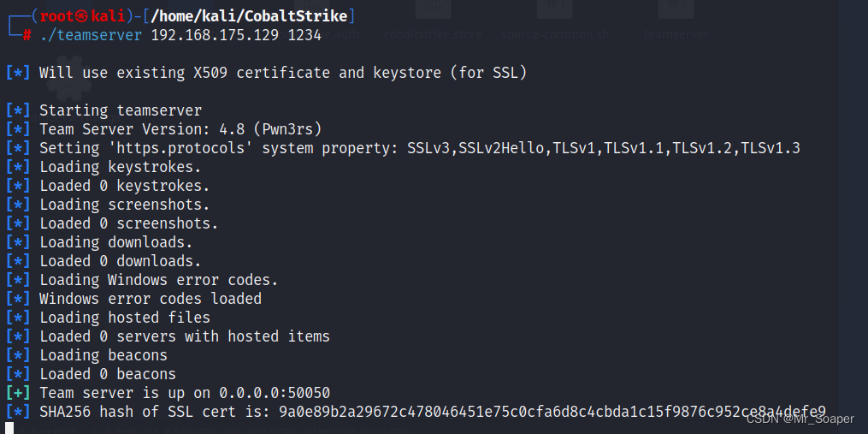This screenshot has height=434, width=868.
Task: Click the red # prompt symbol
Action: click(27, 35)
